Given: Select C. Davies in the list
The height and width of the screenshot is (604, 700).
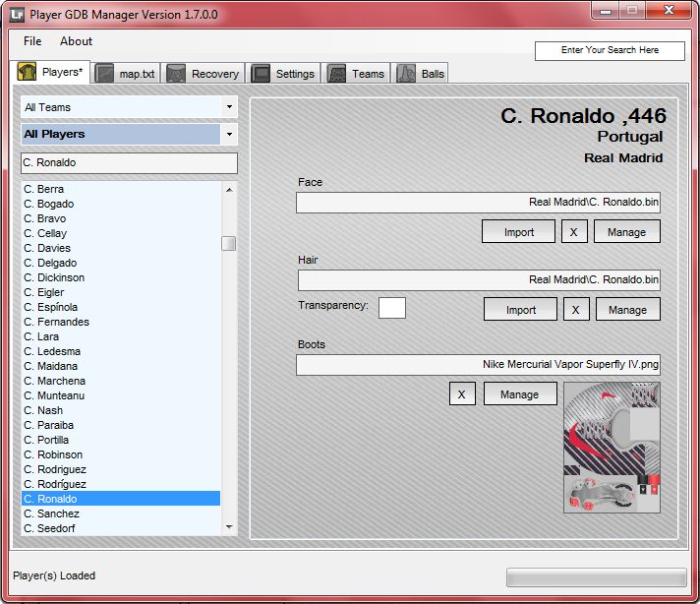Looking at the screenshot, I should coord(121,248).
